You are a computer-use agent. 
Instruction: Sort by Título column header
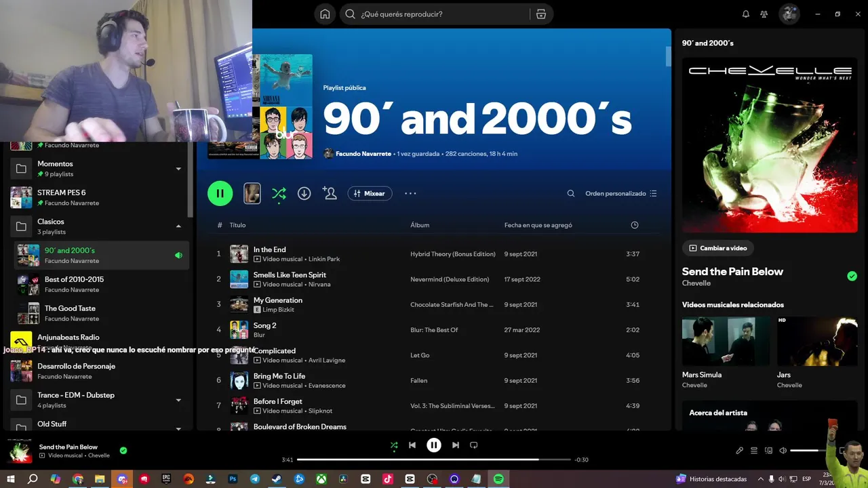[x=237, y=225]
